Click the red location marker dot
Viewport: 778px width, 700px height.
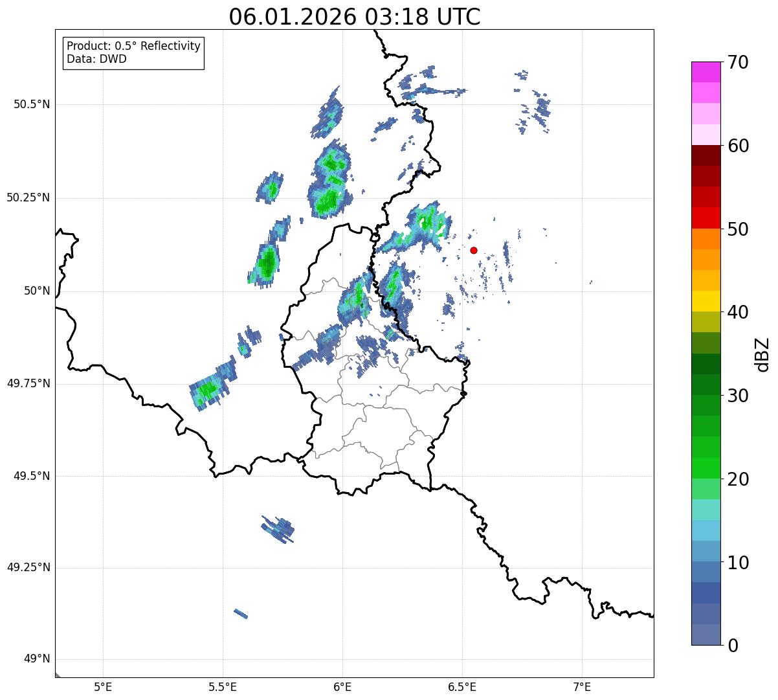(474, 250)
